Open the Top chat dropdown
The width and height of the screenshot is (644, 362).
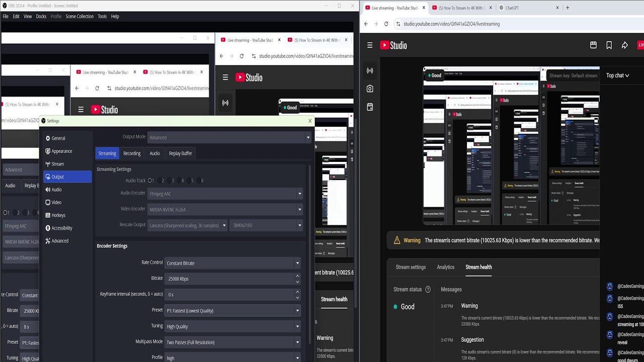pyautogui.click(x=617, y=75)
